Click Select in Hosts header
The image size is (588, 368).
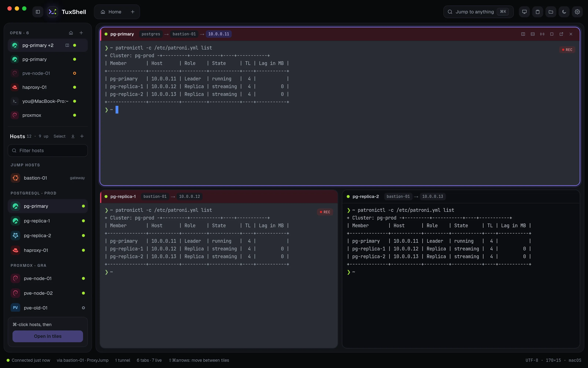[x=60, y=136]
